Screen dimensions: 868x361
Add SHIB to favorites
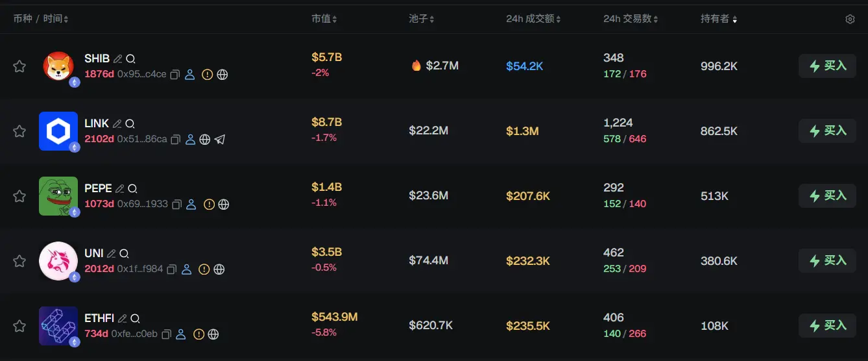[19, 66]
